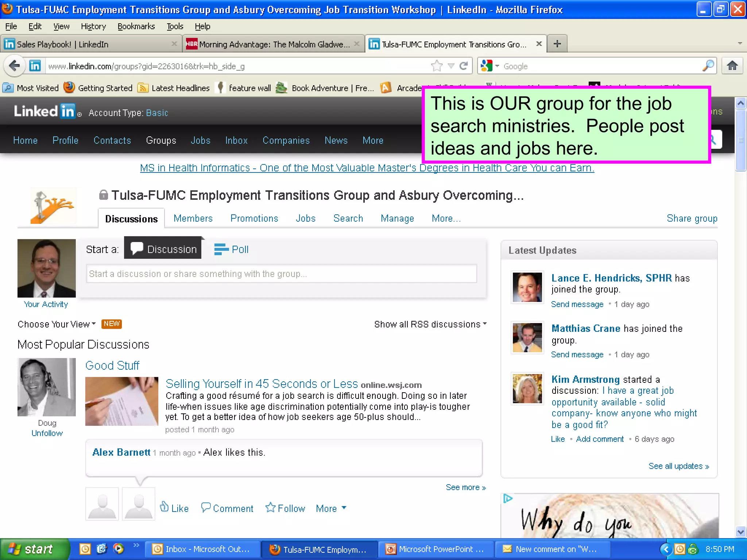This screenshot has height=560, width=747.
Task: Open the Tools menu
Action: [x=175, y=26]
